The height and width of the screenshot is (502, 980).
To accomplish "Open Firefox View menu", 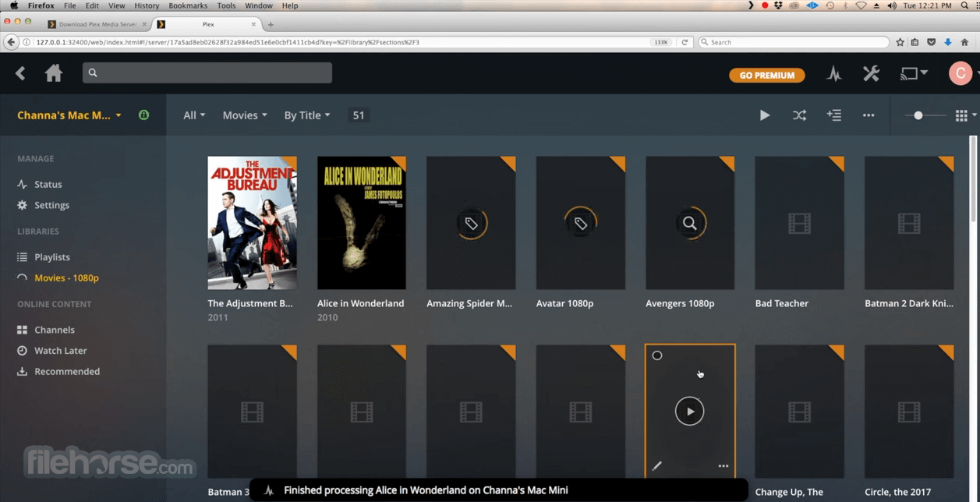I will 116,5.
